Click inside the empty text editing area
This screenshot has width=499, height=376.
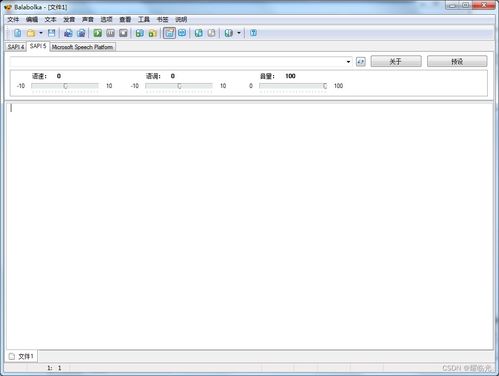pyautogui.click(x=250, y=226)
